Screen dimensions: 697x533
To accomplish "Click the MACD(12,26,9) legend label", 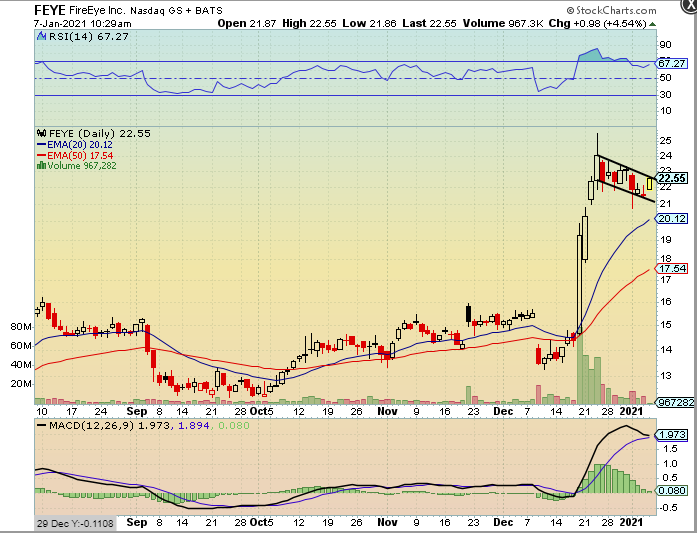I will coord(92,425).
